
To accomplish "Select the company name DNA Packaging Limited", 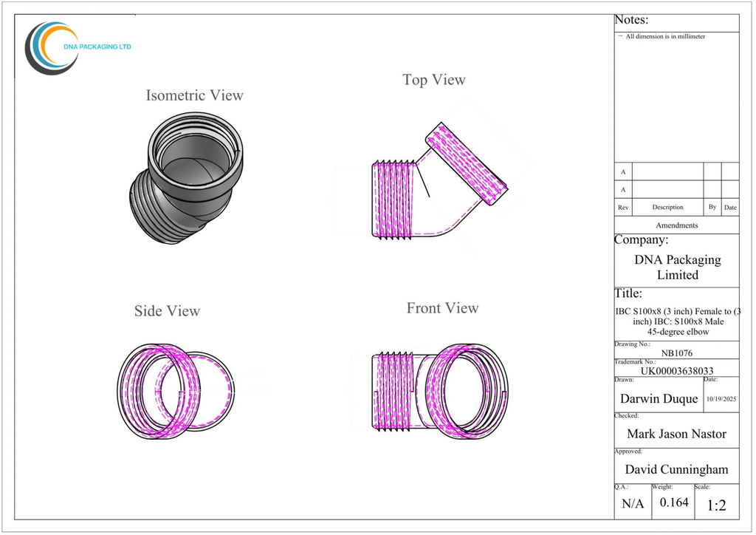I will 678,267.
